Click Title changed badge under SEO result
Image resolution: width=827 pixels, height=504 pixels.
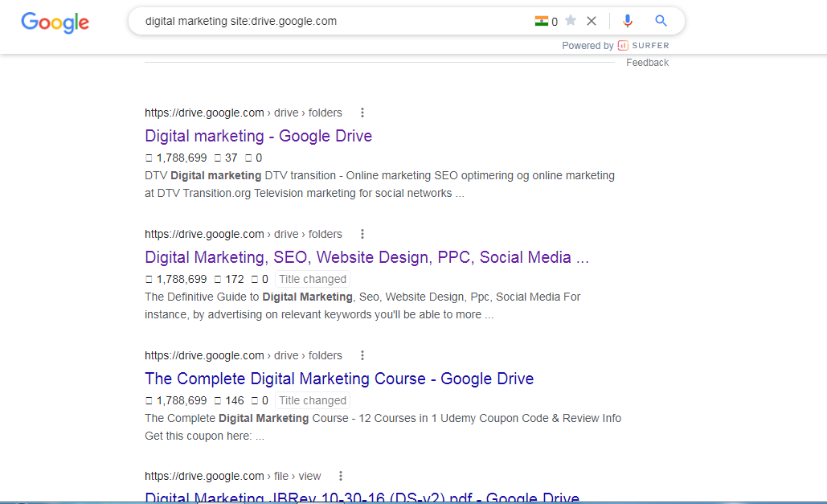(313, 279)
